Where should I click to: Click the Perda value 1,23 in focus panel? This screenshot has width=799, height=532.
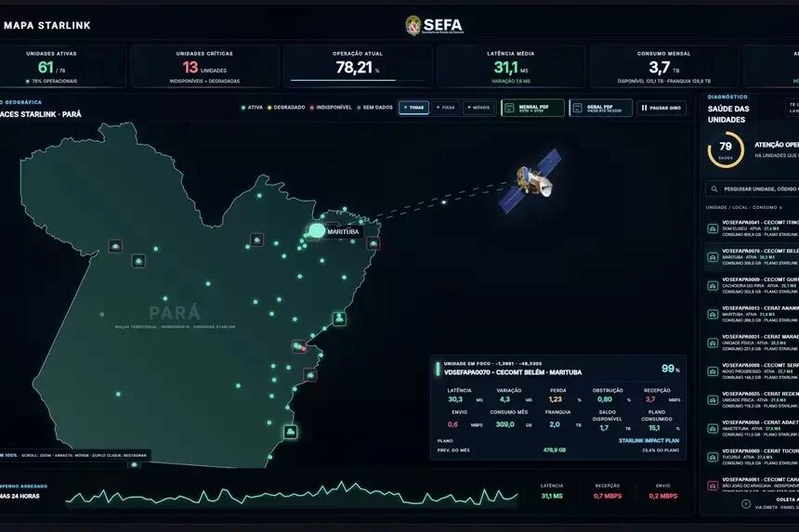point(556,399)
